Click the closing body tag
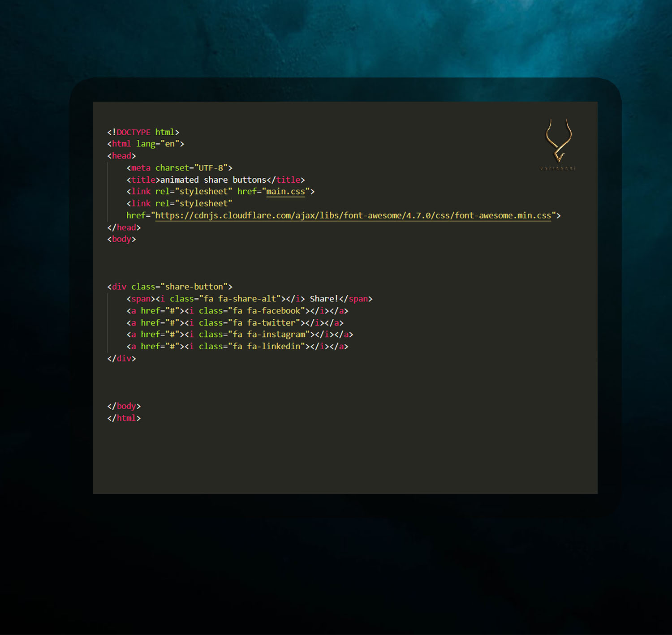The height and width of the screenshot is (635, 672). pyautogui.click(x=124, y=406)
